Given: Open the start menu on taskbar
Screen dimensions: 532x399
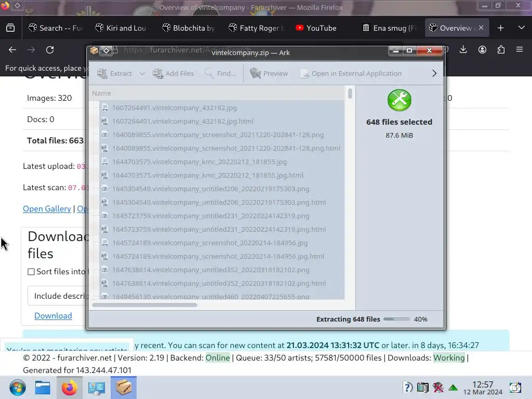Looking at the screenshot, I should pos(17,388).
